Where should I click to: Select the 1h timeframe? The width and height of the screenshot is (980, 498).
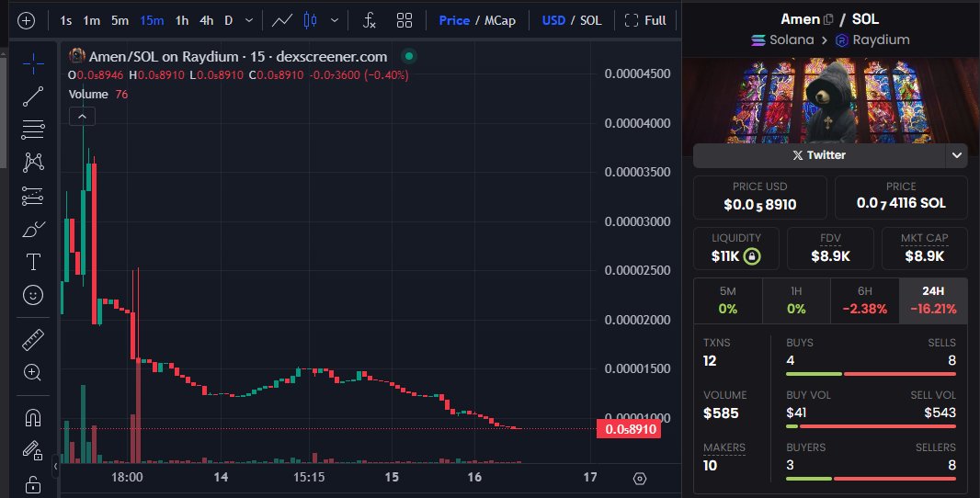pyautogui.click(x=182, y=20)
